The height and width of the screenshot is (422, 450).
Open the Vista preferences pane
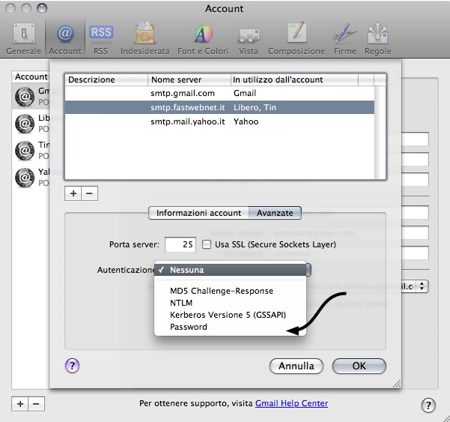(x=249, y=39)
